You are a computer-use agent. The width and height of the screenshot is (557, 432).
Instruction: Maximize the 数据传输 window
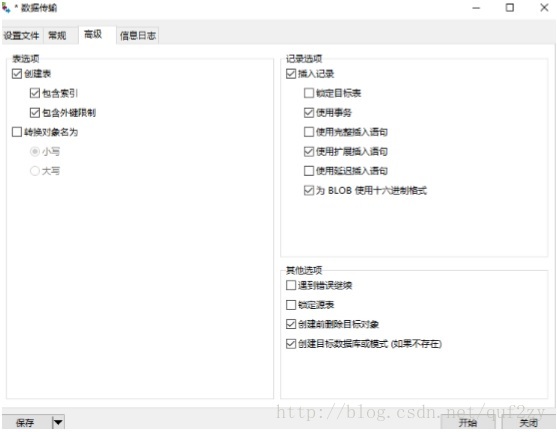[510, 7]
